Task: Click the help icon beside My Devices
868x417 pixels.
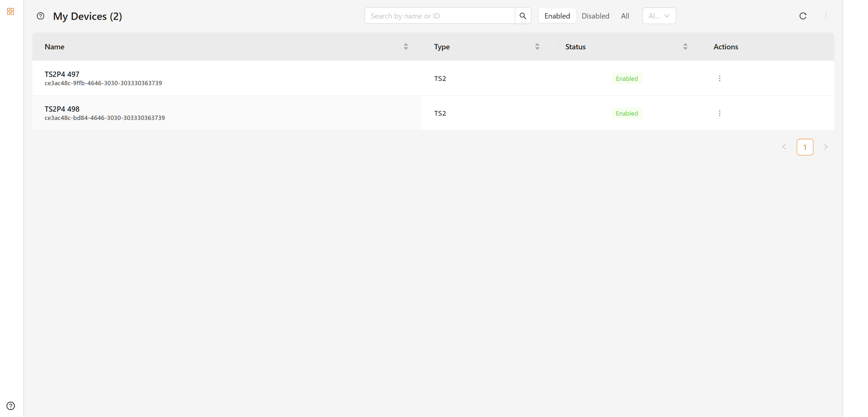Action: (40, 16)
